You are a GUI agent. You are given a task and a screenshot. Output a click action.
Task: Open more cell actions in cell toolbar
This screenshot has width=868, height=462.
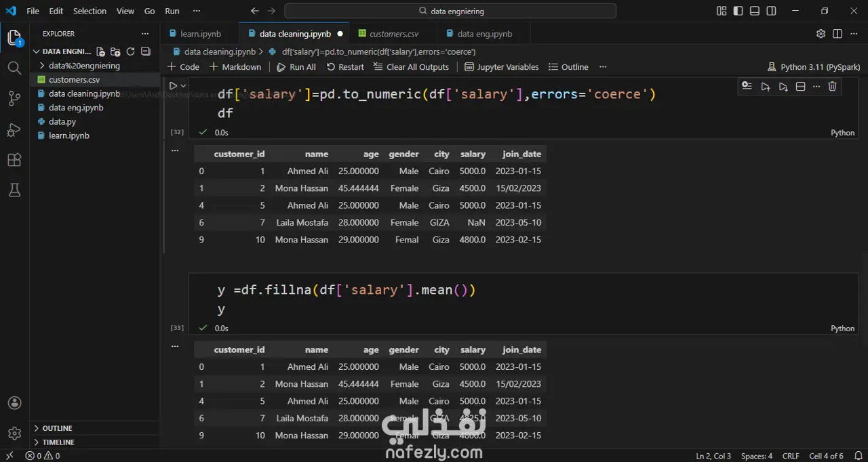coord(816,86)
